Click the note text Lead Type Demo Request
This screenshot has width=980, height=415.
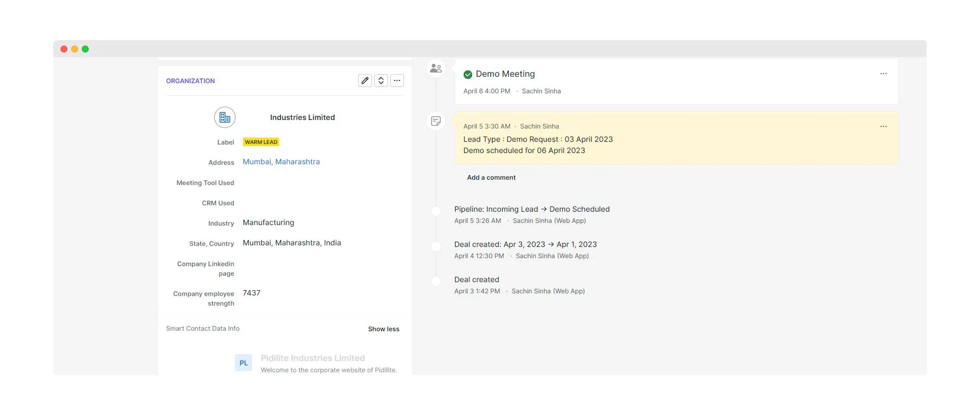(x=538, y=139)
